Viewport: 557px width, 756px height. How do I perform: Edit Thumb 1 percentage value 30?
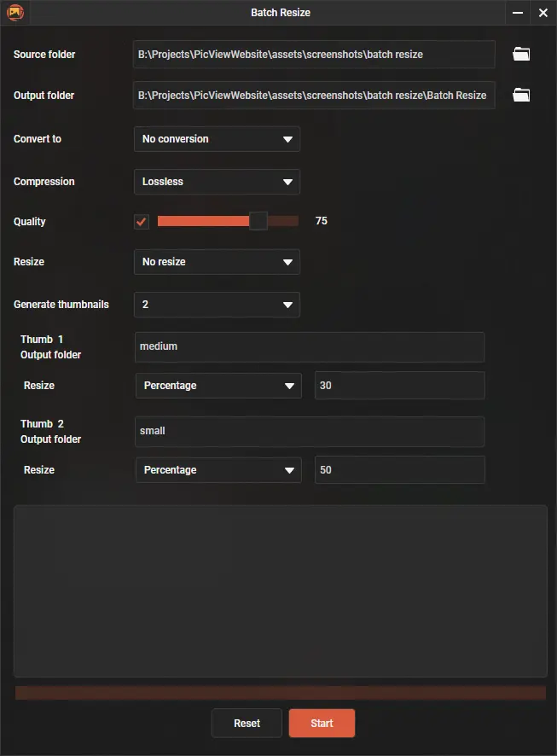pos(400,385)
